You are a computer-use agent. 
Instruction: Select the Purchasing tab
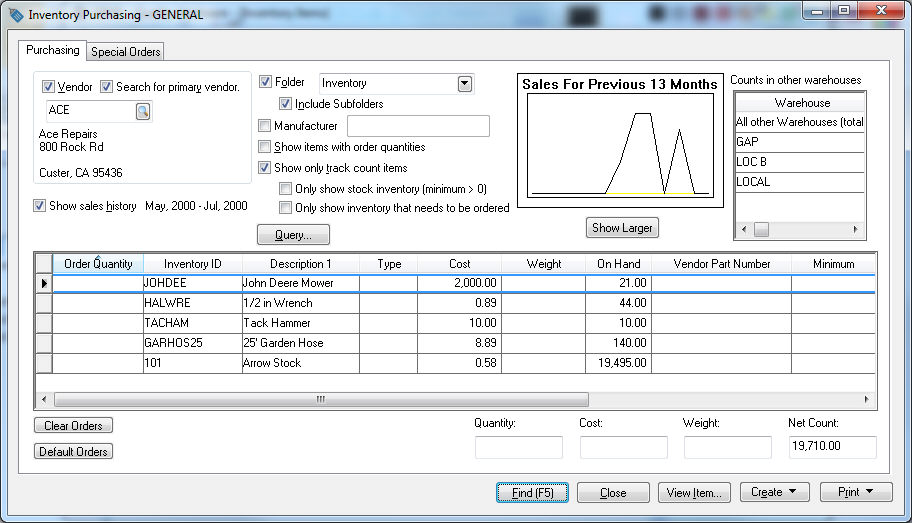tap(53, 51)
